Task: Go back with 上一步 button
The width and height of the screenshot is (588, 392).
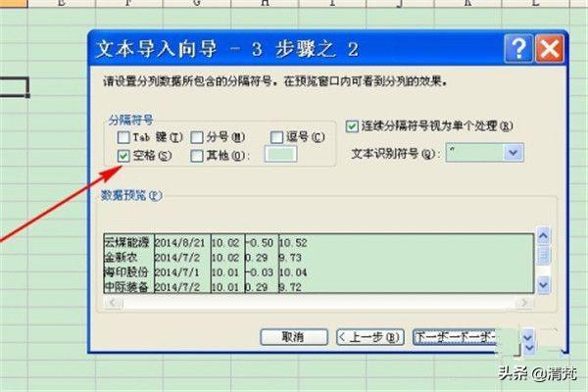Action: coord(370,337)
